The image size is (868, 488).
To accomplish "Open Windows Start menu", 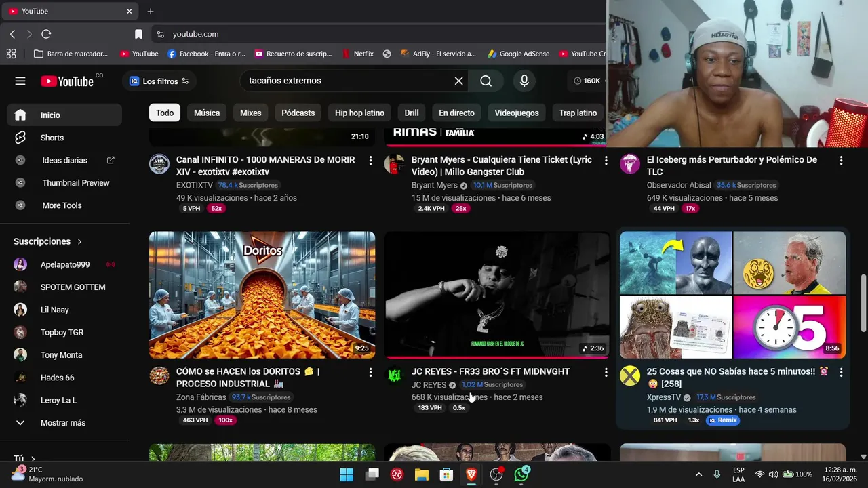I will coord(347,474).
